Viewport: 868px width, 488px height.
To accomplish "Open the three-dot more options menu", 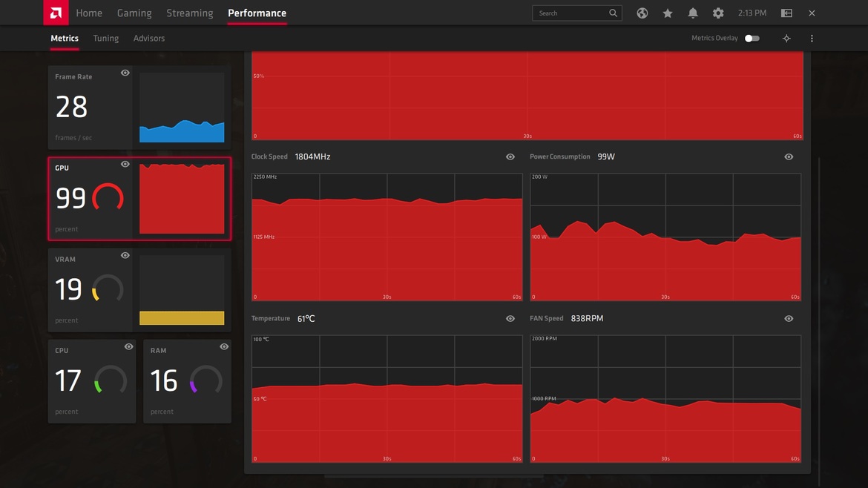I will click(812, 38).
